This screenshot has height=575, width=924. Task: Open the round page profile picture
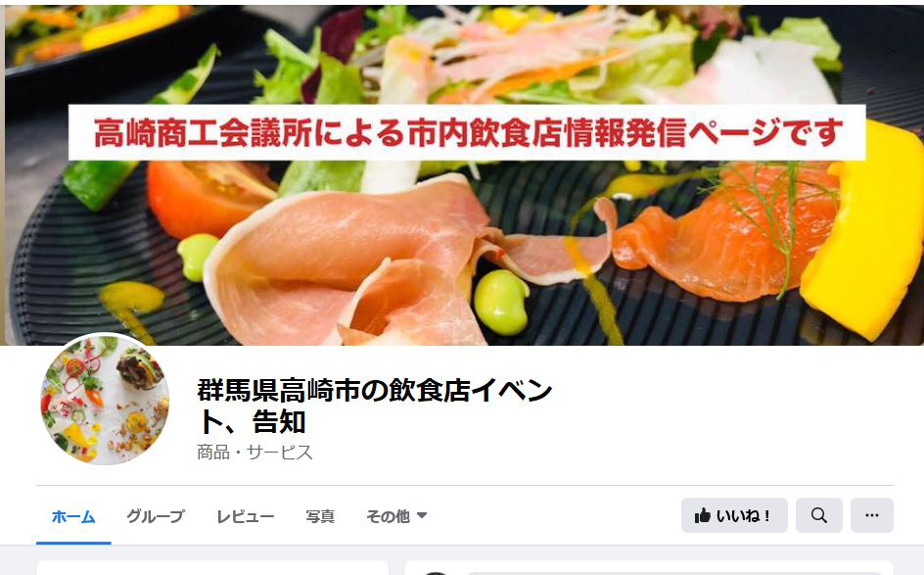pyautogui.click(x=105, y=400)
